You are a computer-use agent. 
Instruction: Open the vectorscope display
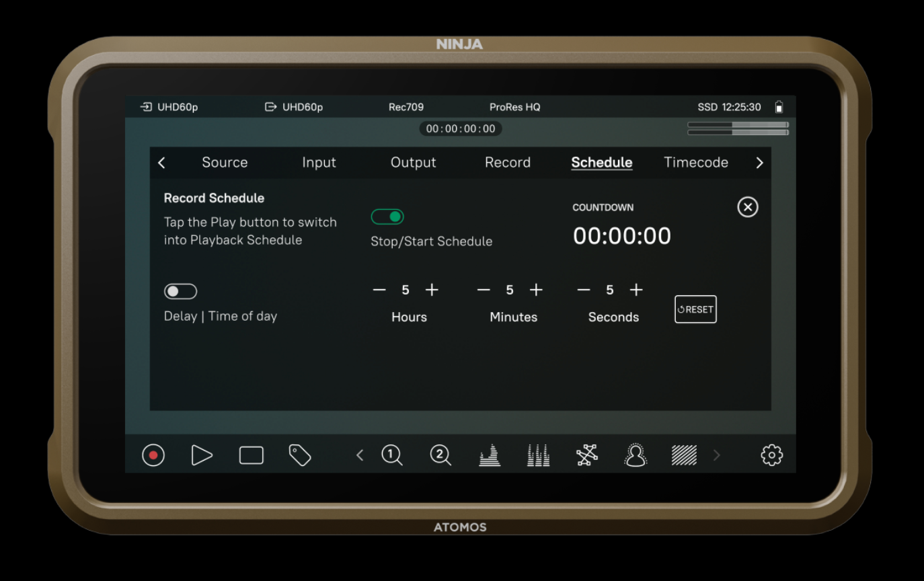point(587,455)
